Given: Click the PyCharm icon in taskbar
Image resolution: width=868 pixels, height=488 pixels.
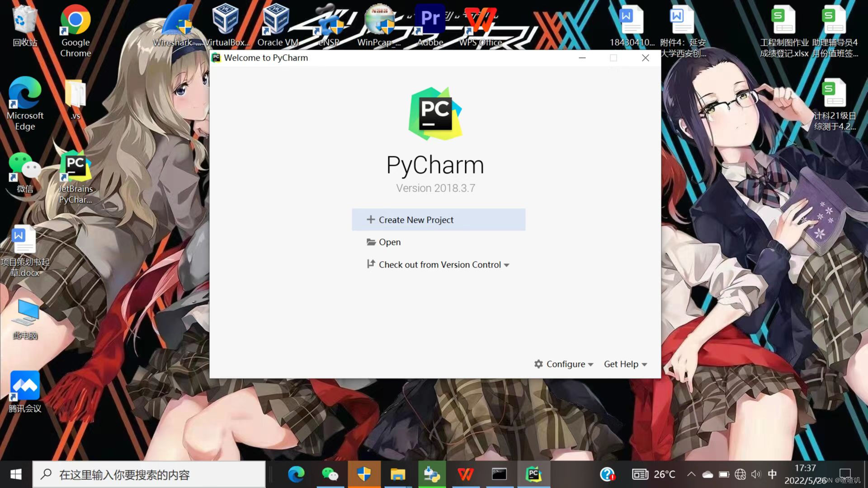Looking at the screenshot, I should click(533, 474).
